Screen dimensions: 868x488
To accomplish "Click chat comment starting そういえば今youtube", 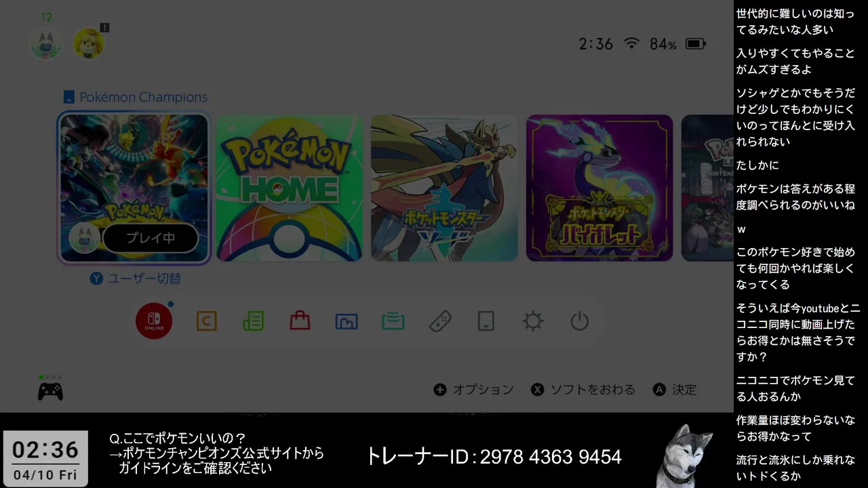I will click(x=798, y=332).
